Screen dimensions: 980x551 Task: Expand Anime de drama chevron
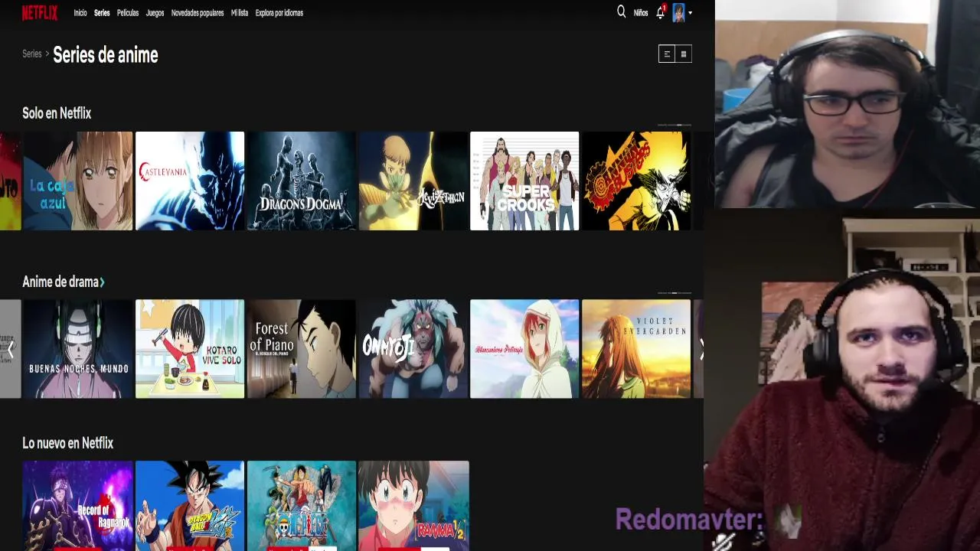click(x=102, y=282)
